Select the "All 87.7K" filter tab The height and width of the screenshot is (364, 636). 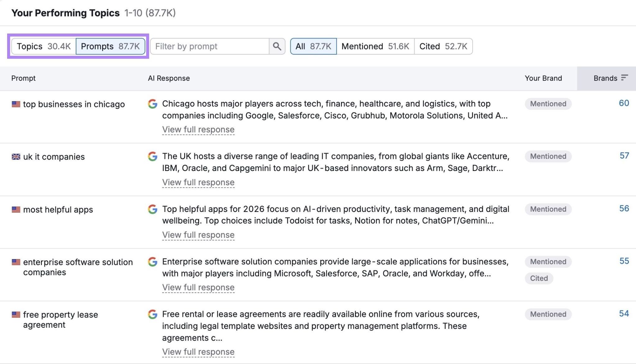point(313,46)
